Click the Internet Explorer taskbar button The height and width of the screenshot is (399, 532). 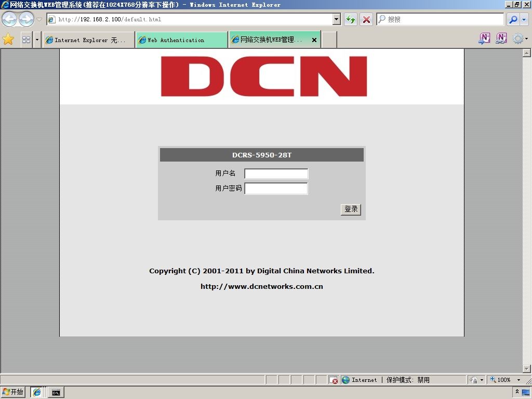(x=37, y=392)
